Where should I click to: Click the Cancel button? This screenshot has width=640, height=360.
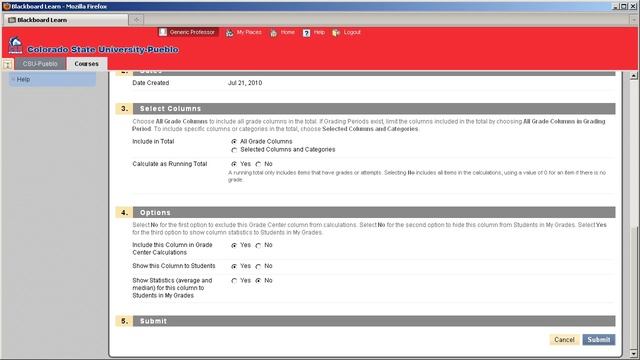pyautogui.click(x=564, y=340)
